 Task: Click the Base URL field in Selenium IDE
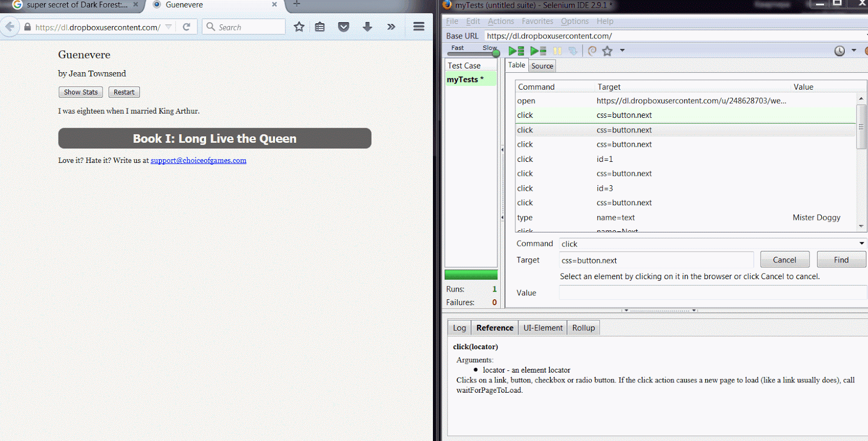pyautogui.click(x=675, y=36)
